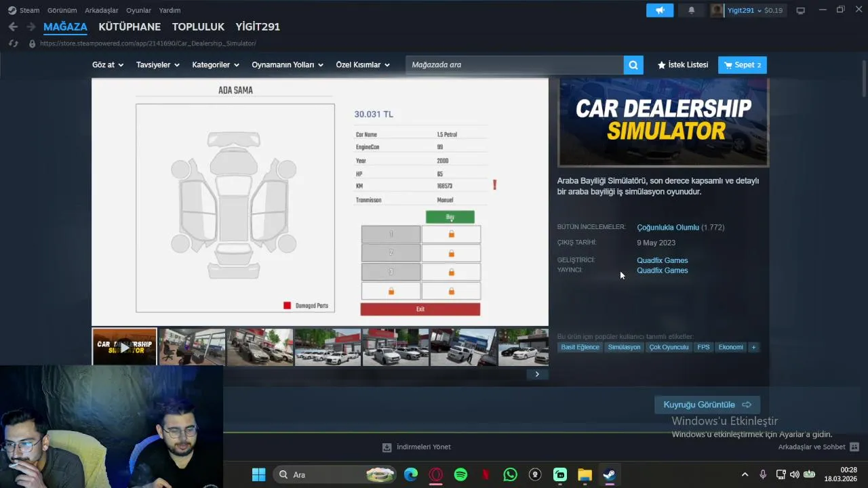
Task: Click the Basit Eğlence tag
Action: 580,347
